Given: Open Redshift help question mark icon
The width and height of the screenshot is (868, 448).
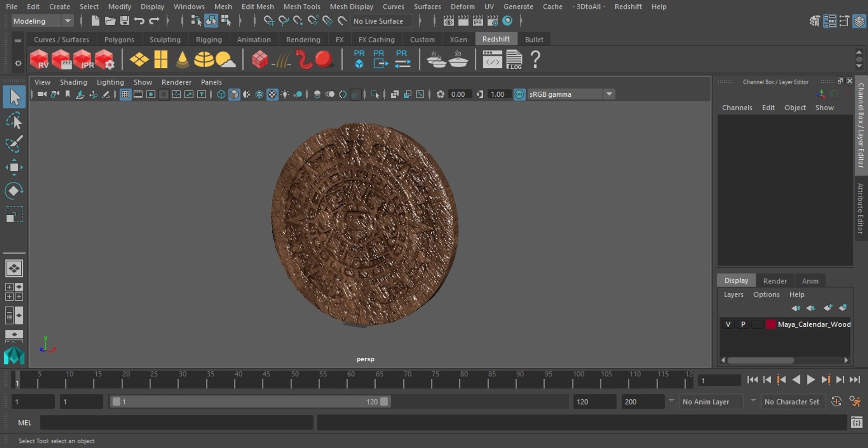Looking at the screenshot, I should point(535,60).
